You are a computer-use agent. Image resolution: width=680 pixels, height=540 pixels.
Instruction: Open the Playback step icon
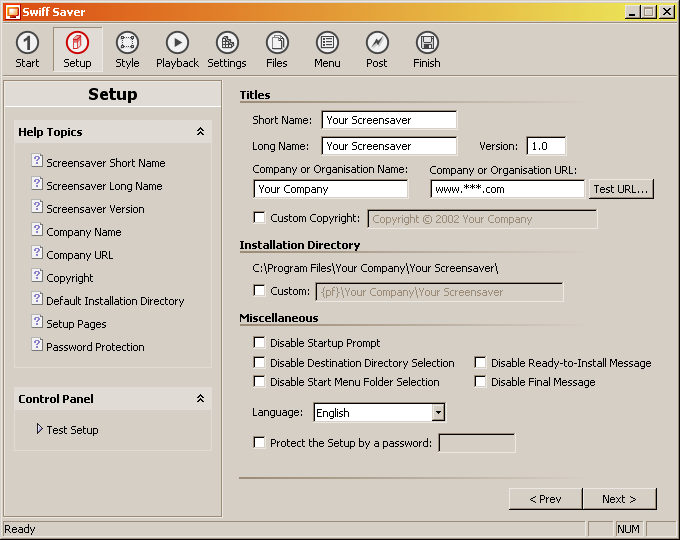pyautogui.click(x=177, y=43)
